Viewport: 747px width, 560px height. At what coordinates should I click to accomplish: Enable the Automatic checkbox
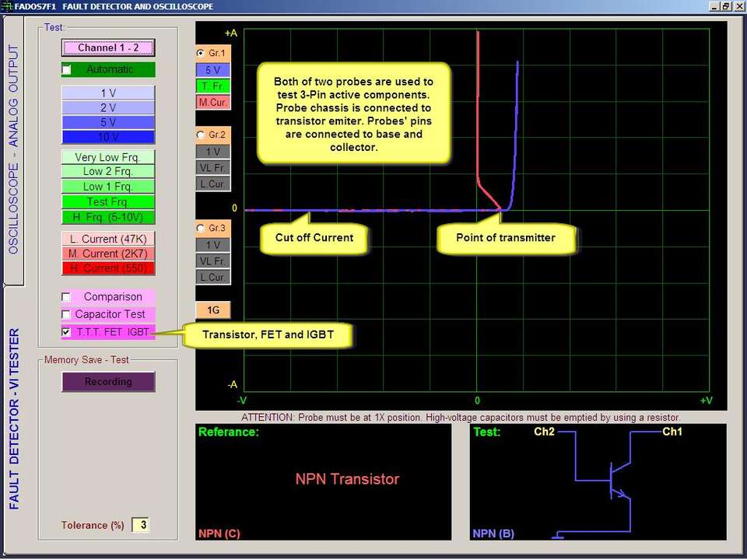(67, 70)
